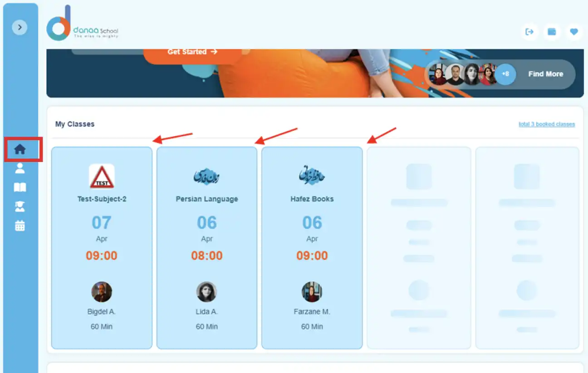Open the wallet icon in the header
Viewport: 588px width, 373px height.
tap(552, 32)
